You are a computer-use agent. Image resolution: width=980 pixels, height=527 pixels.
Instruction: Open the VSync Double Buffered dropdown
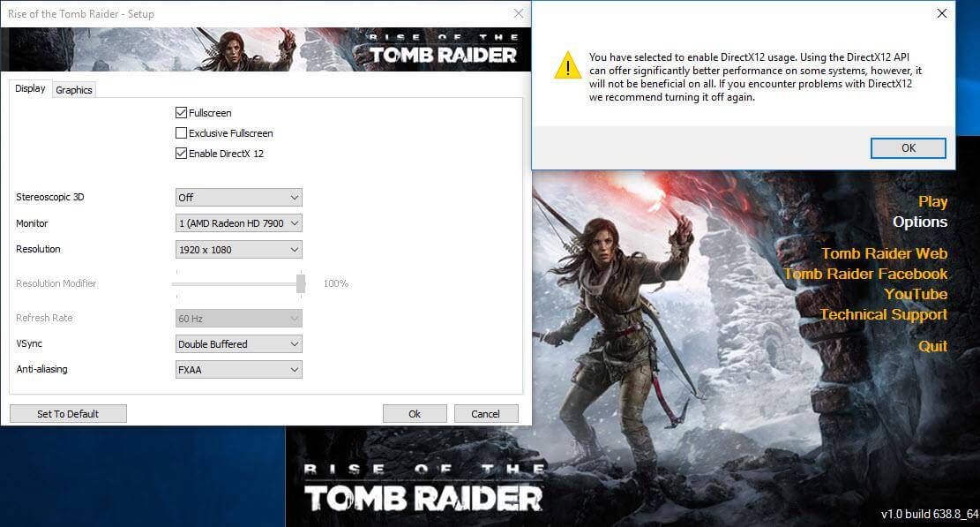[239, 344]
